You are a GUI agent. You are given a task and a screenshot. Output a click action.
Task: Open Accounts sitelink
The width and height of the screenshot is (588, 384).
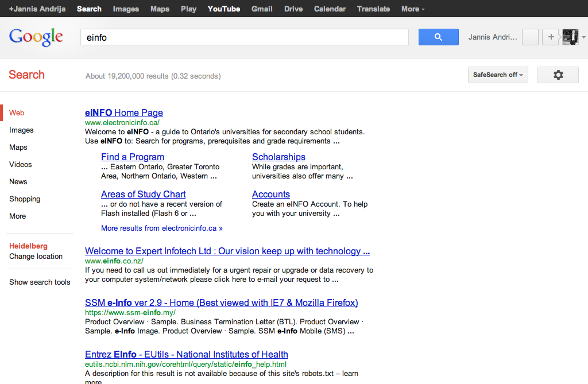pyautogui.click(x=271, y=194)
